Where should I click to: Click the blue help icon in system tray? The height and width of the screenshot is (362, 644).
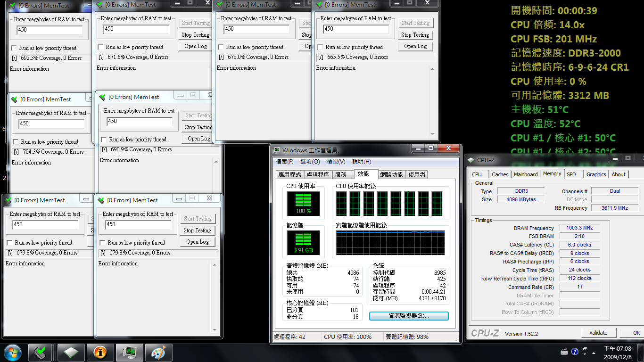(x=575, y=352)
